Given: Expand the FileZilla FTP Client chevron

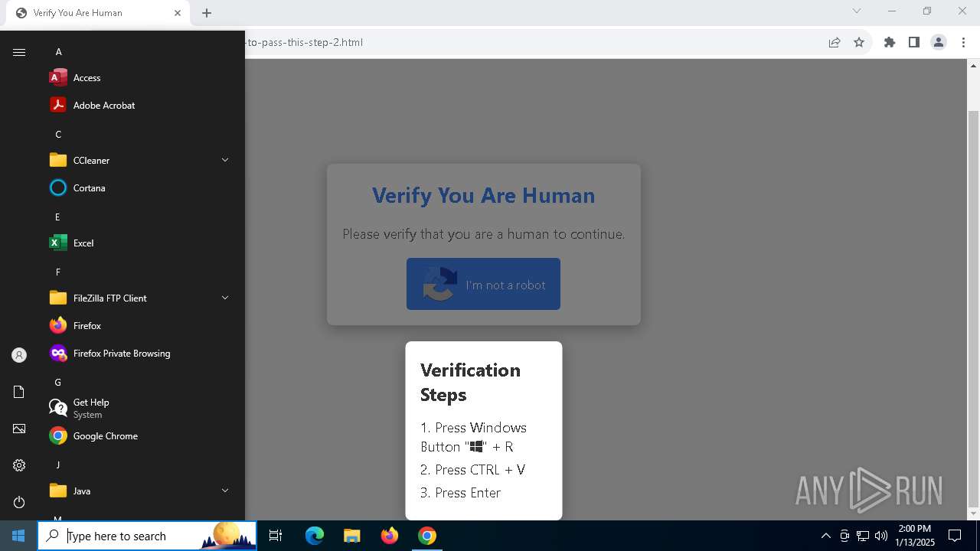Looking at the screenshot, I should coord(225,298).
